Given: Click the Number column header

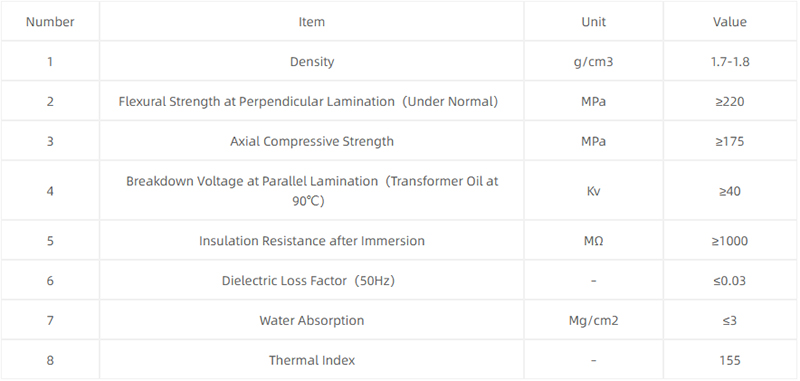Looking at the screenshot, I should (50, 21).
